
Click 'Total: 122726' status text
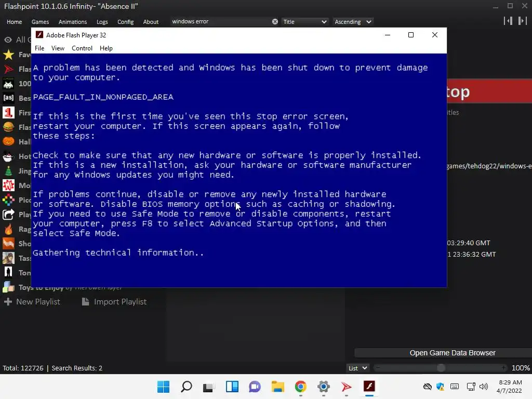[23, 368]
